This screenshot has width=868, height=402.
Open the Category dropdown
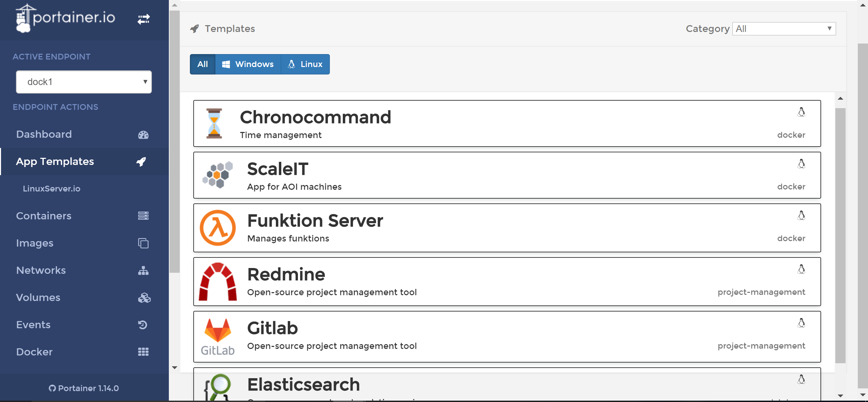[x=784, y=29]
